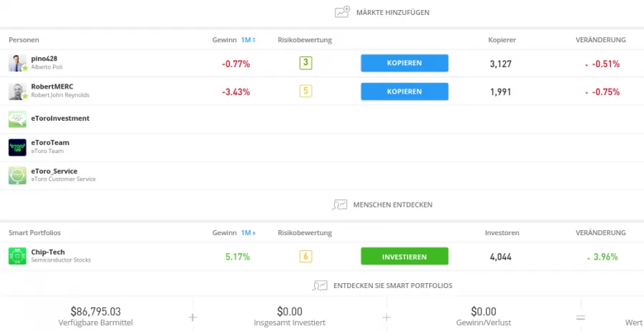Select the pino428 username
The image size is (644, 331).
[x=44, y=59]
